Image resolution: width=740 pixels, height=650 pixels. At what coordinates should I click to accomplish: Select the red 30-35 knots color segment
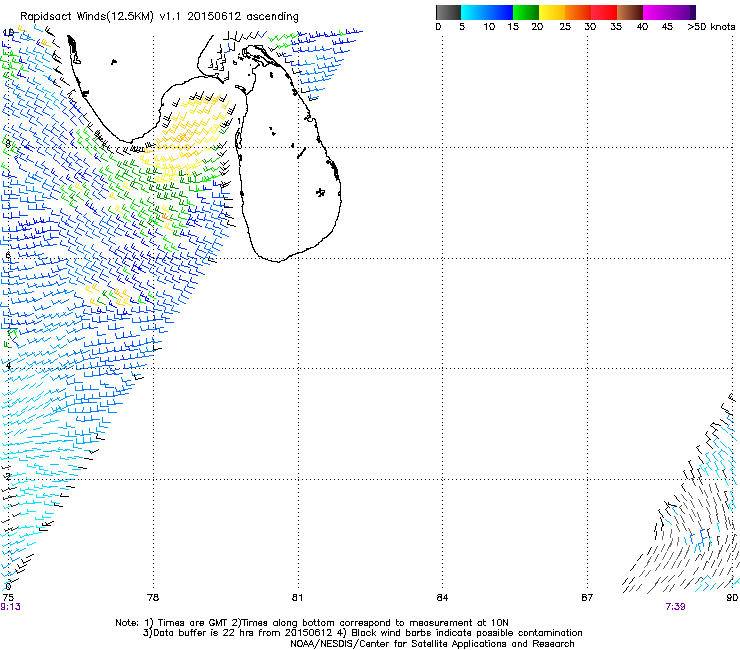(604, 12)
